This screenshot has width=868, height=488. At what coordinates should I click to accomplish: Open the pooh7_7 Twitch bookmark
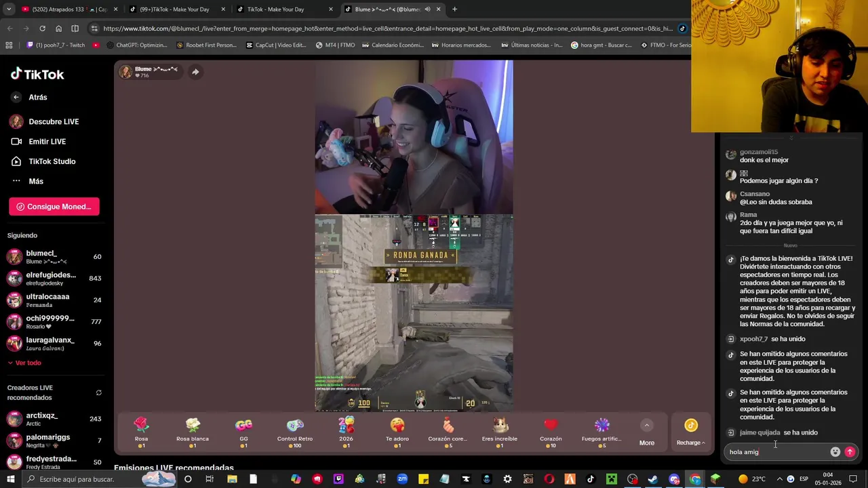56,45
